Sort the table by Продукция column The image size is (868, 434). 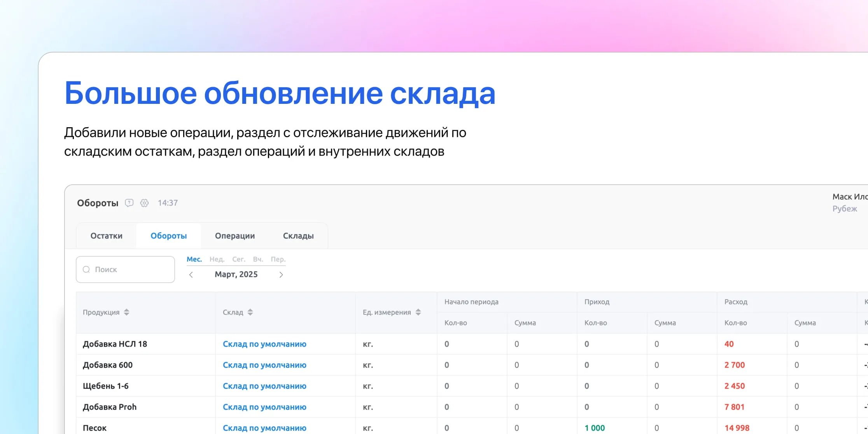tap(127, 311)
